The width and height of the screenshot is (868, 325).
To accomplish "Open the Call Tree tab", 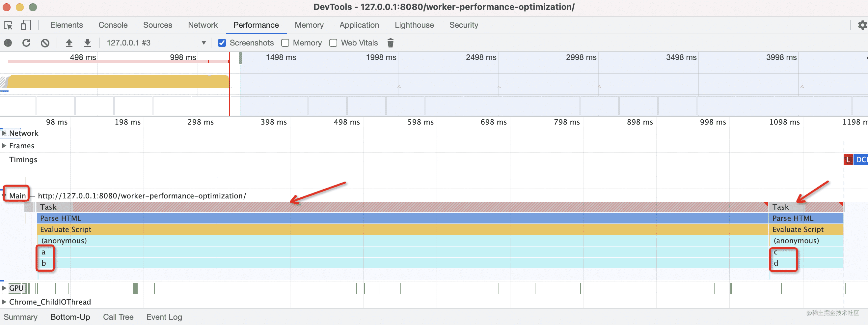I will pos(118,317).
